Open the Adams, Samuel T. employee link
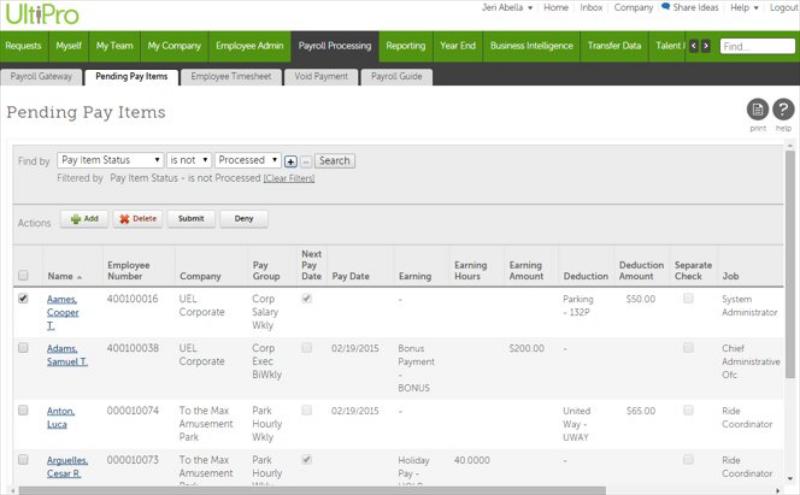This screenshot has width=800, height=495. (x=67, y=355)
